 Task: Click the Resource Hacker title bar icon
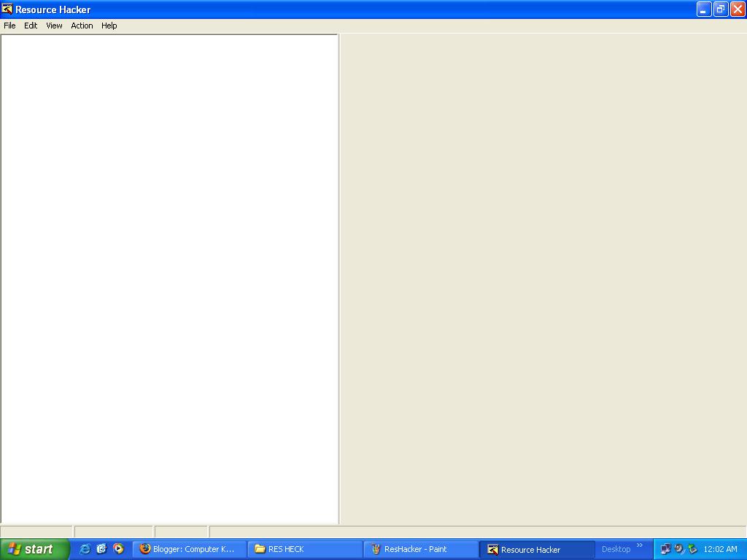click(7, 9)
